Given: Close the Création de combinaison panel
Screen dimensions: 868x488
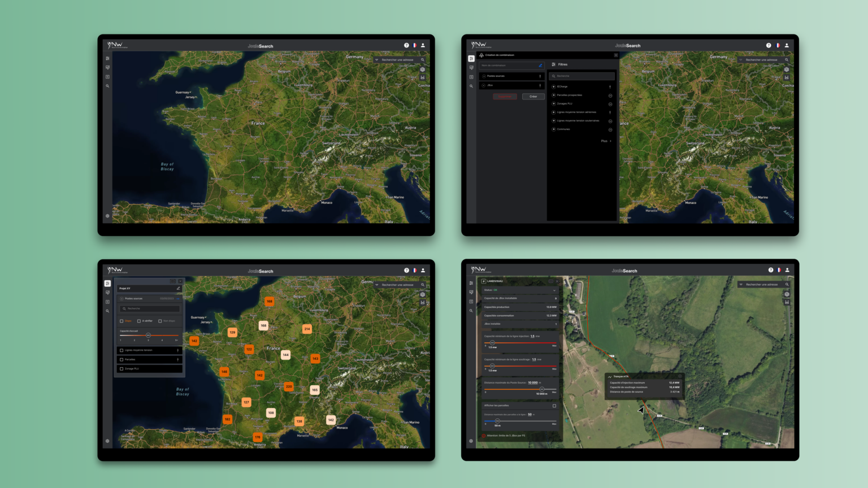Looking at the screenshot, I should [x=616, y=55].
